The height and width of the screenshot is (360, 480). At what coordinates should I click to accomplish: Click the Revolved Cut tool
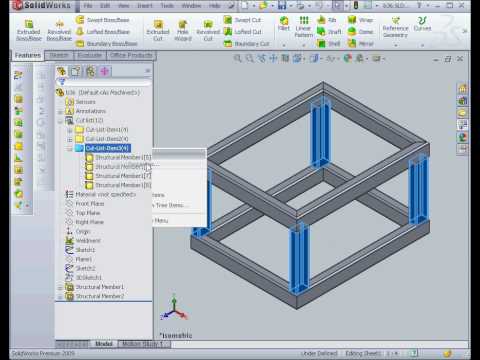click(208, 30)
